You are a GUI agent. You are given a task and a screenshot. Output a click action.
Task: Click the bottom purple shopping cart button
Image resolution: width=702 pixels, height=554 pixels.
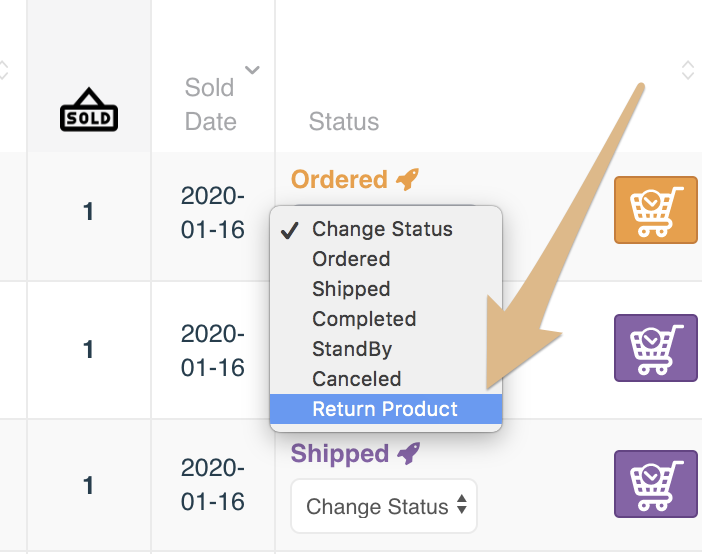[655, 484]
